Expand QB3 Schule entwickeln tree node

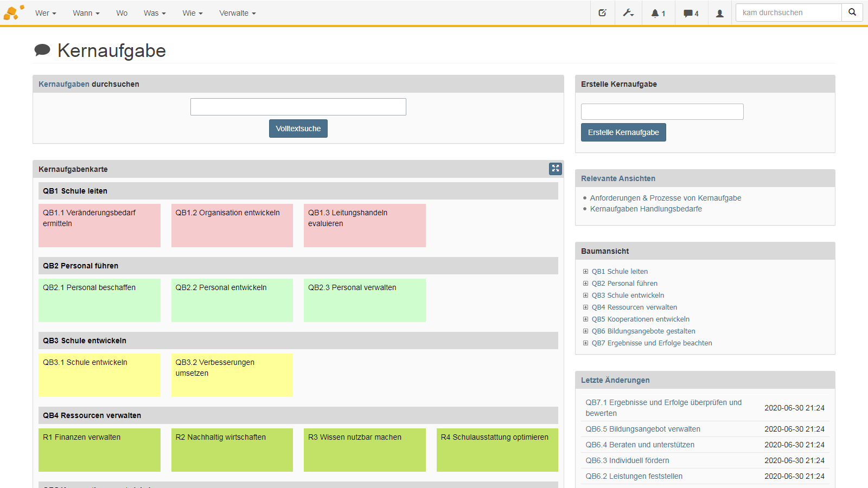coord(585,296)
